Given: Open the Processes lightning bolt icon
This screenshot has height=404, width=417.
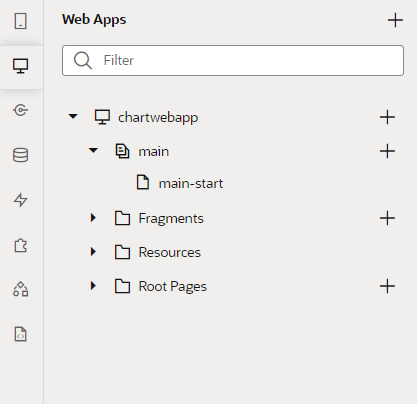Looking at the screenshot, I should pos(21,200).
